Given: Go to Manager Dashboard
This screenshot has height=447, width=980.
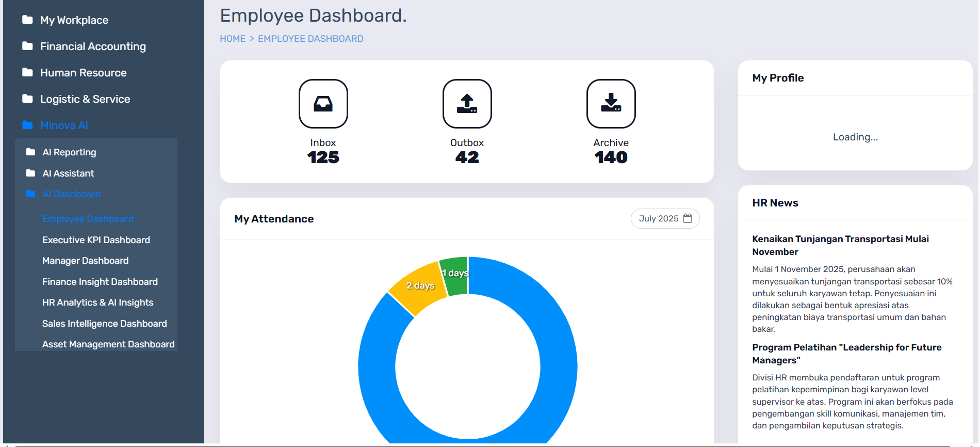Looking at the screenshot, I should pyautogui.click(x=85, y=261).
